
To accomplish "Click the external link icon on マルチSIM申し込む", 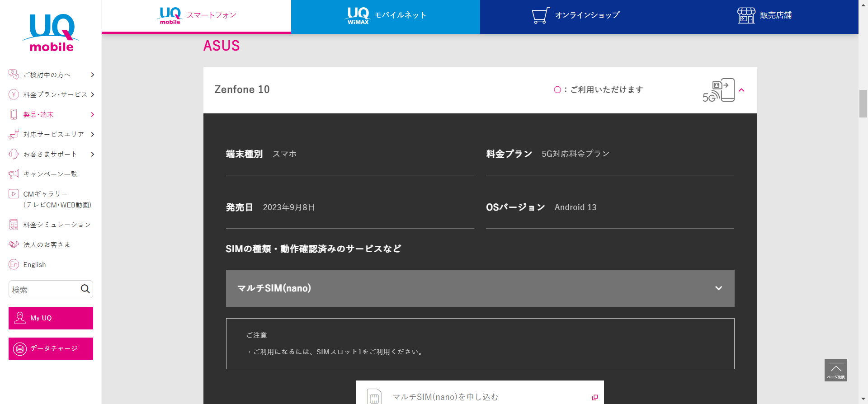I will coord(595,397).
